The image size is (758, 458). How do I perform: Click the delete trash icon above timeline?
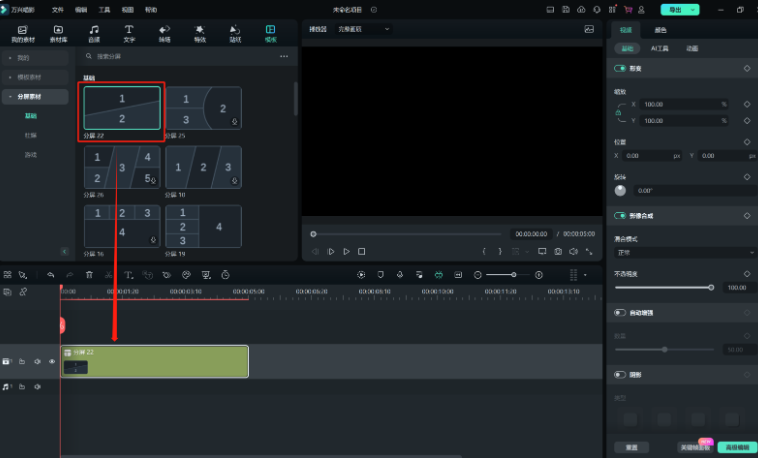point(89,274)
